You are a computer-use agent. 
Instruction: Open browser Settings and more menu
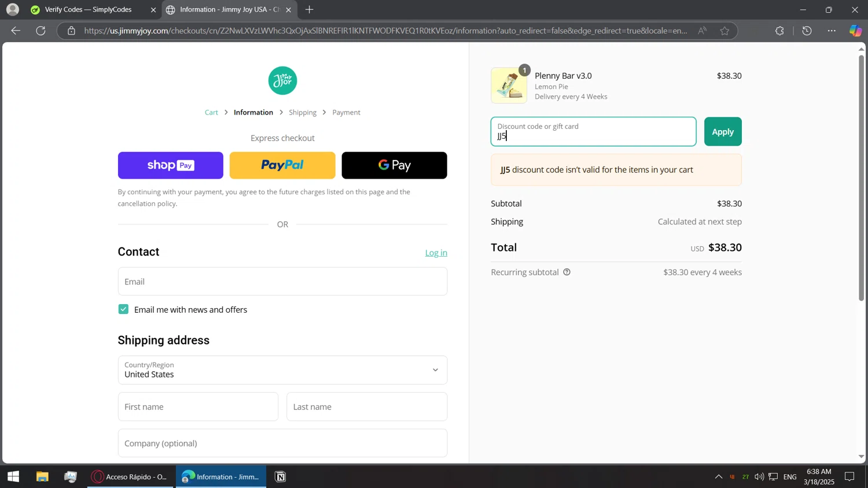[832, 31]
